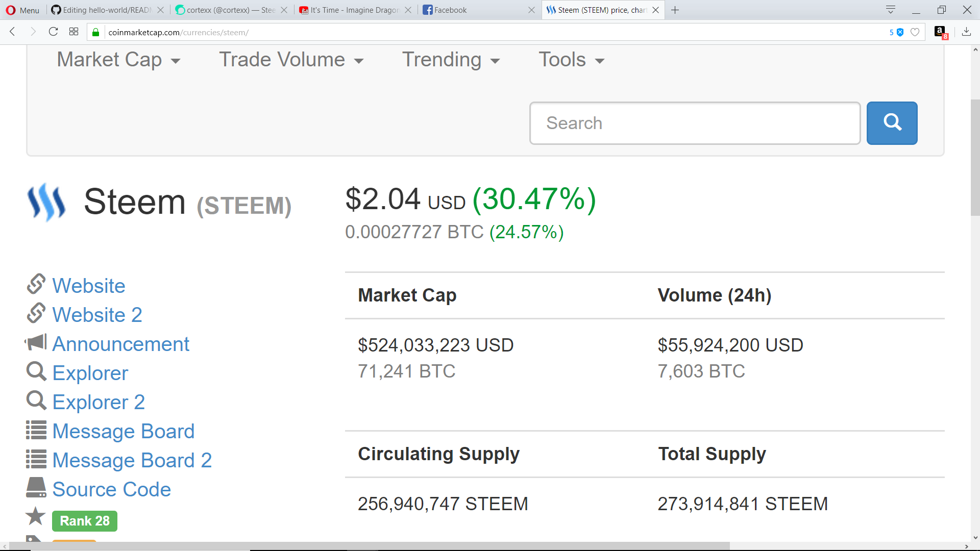This screenshot has height=551, width=980.
Task: Open the Trending dropdown menu
Action: (x=451, y=60)
